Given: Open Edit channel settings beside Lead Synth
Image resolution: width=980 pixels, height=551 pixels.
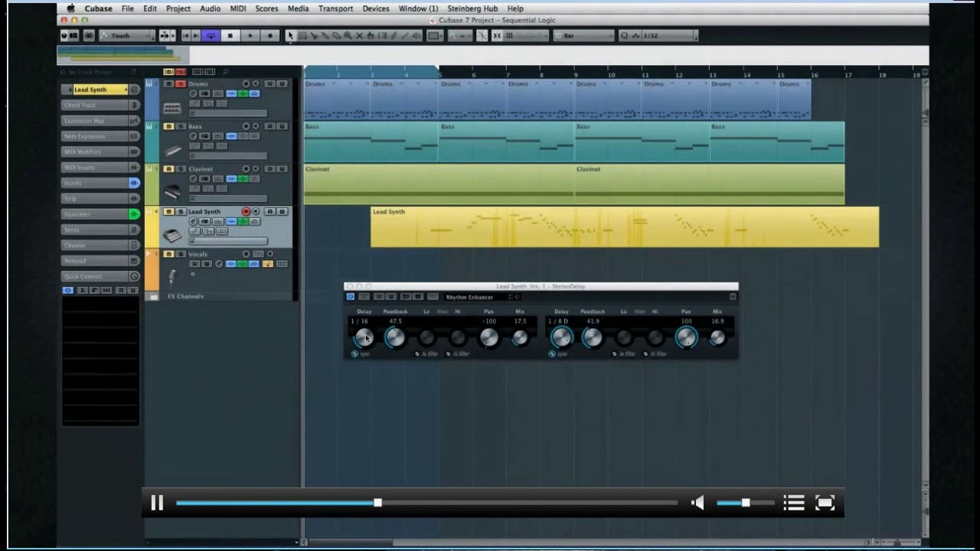Looking at the screenshot, I should (134, 90).
